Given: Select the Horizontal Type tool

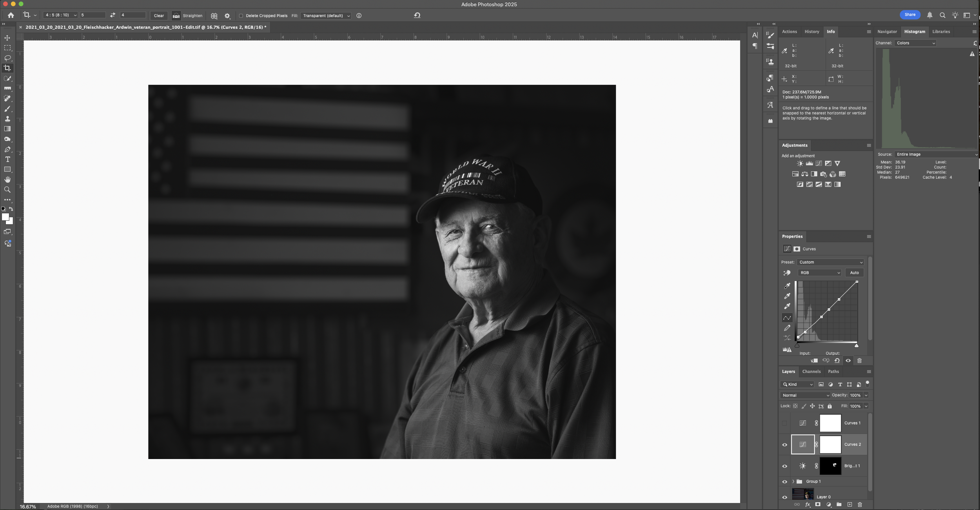Looking at the screenshot, I should click(7, 160).
